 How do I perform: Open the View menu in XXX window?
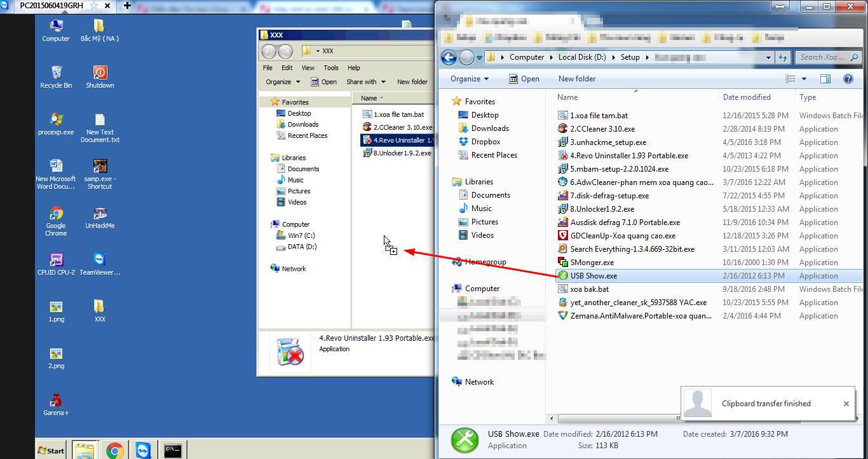pos(308,67)
